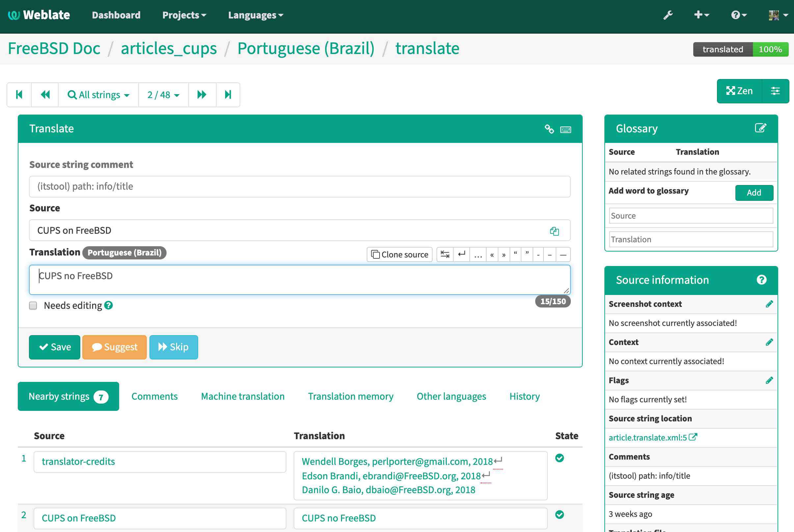Open Needs editing help icon
The image size is (794, 532).
(109, 306)
